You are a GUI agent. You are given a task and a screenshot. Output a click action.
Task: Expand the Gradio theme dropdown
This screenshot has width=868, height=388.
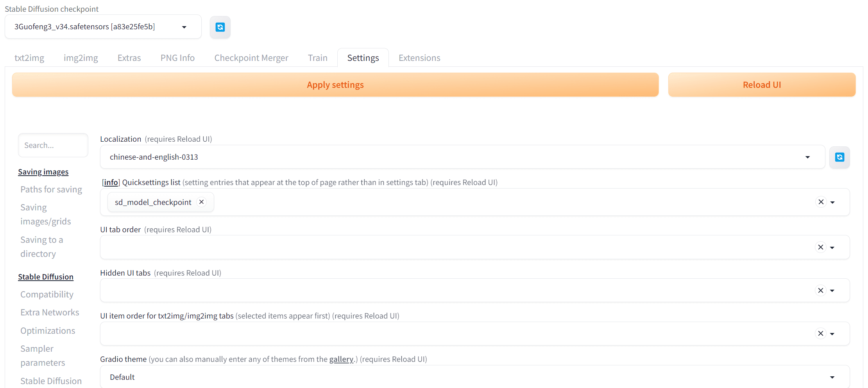tap(832, 377)
